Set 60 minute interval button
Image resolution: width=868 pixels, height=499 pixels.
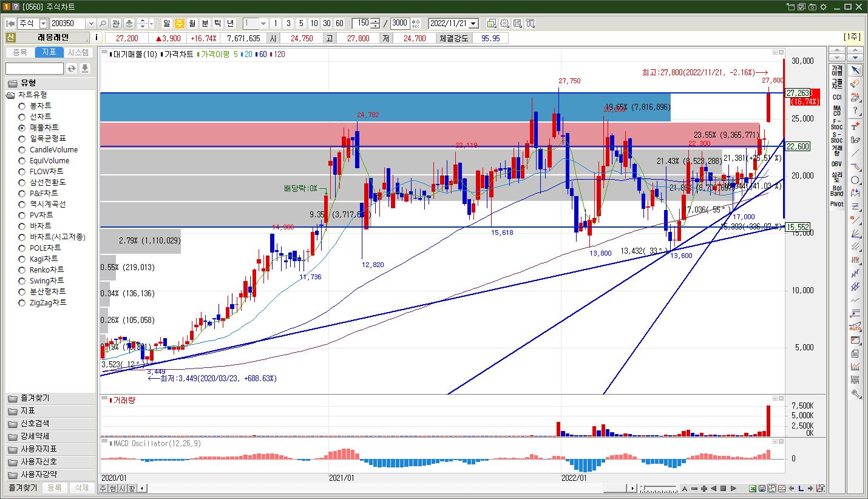(339, 23)
